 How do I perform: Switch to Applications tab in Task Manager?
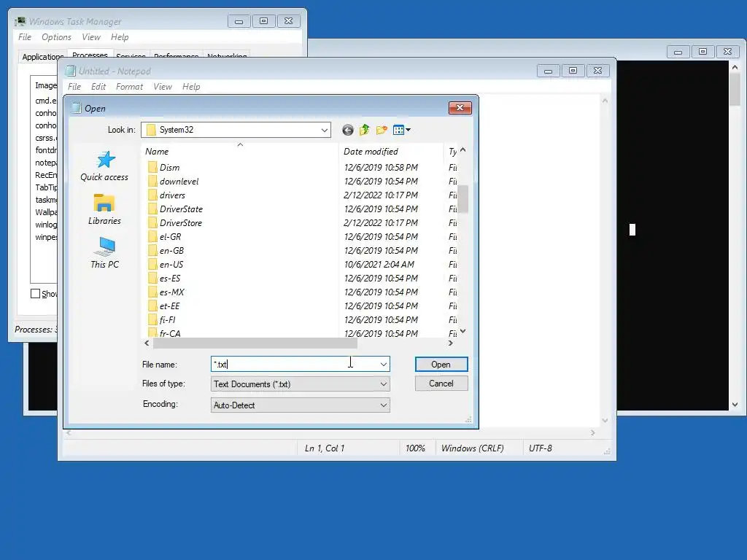click(42, 57)
